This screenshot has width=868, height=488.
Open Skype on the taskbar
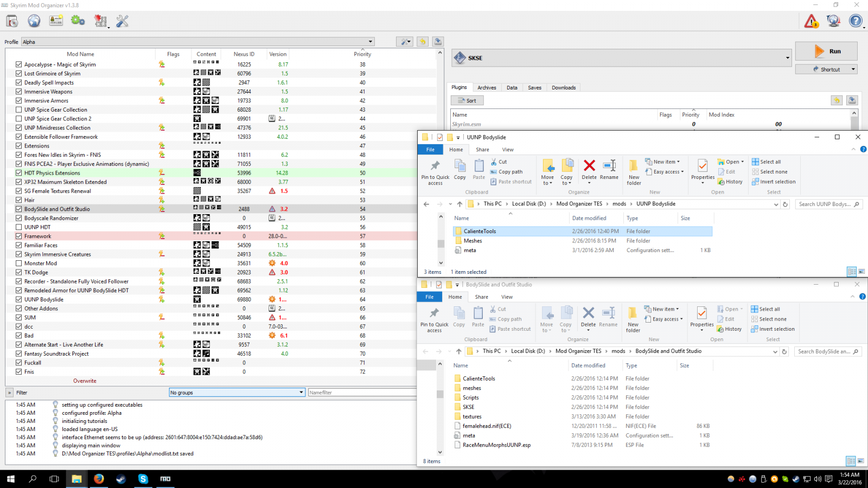[x=143, y=479]
